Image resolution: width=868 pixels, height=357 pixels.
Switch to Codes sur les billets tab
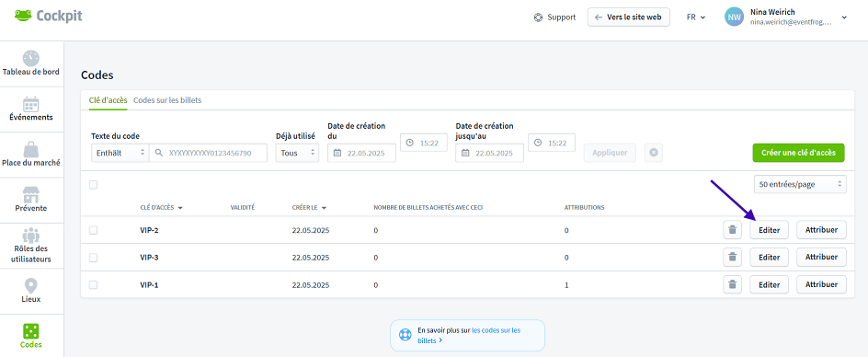(x=167, y=100)
